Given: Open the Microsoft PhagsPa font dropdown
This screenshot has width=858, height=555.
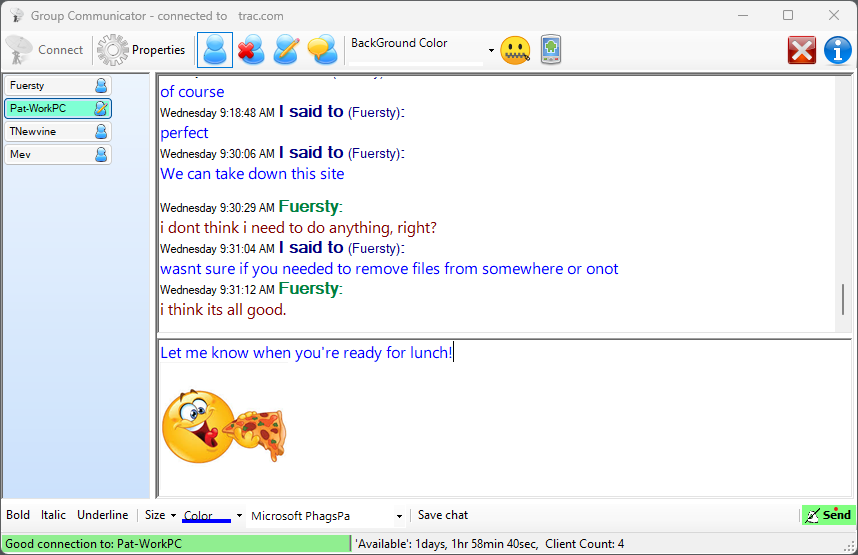Looking at the screenshot, I should pyautogui.click(x=399, y=516).
